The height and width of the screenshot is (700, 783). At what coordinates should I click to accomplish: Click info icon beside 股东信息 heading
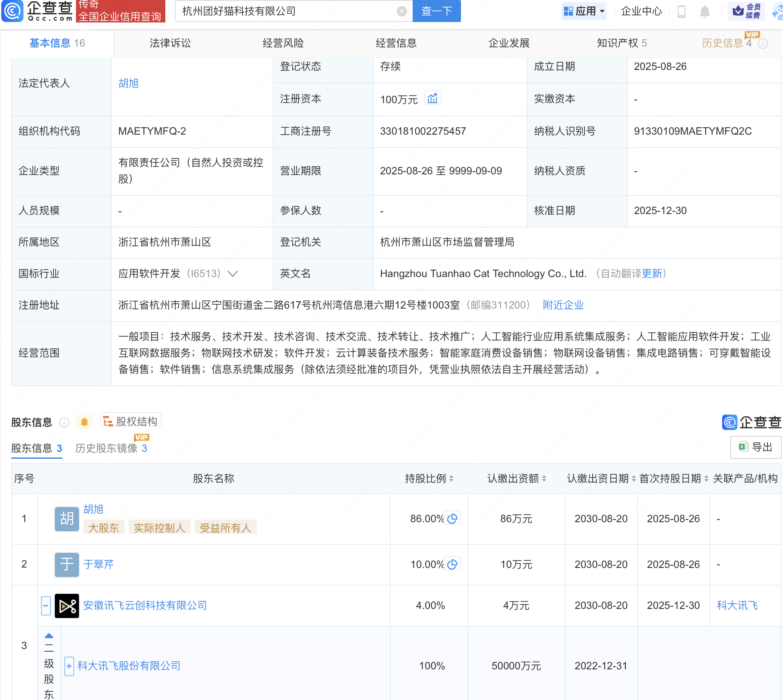(64, 423)
